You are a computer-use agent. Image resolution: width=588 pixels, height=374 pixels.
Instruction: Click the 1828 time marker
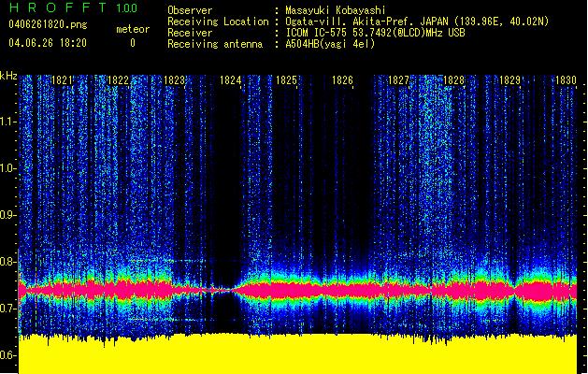click(453, 80)
